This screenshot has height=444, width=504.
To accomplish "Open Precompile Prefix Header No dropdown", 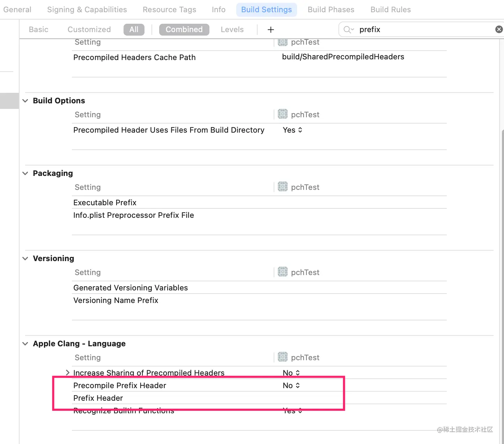I will pyautogui.click(x=291, y=385).
